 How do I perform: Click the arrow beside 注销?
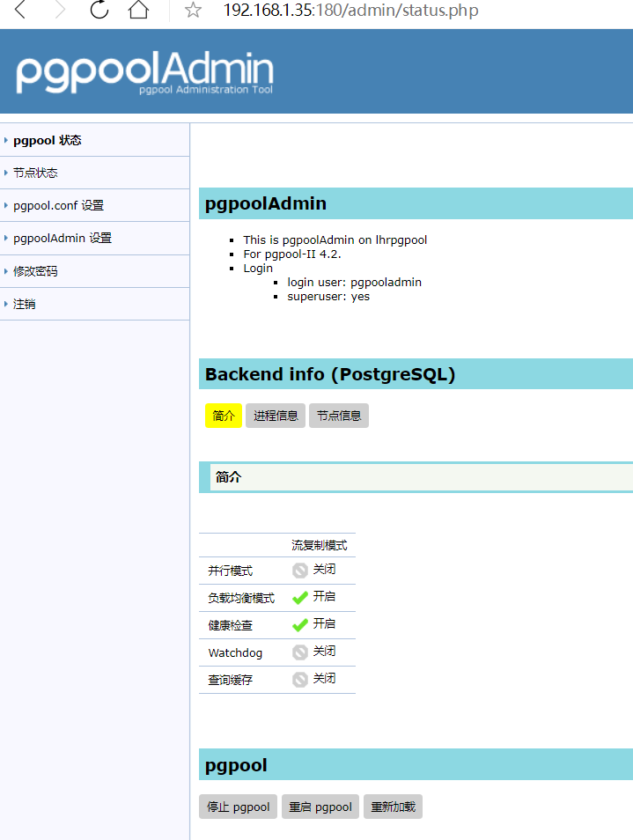6,304
